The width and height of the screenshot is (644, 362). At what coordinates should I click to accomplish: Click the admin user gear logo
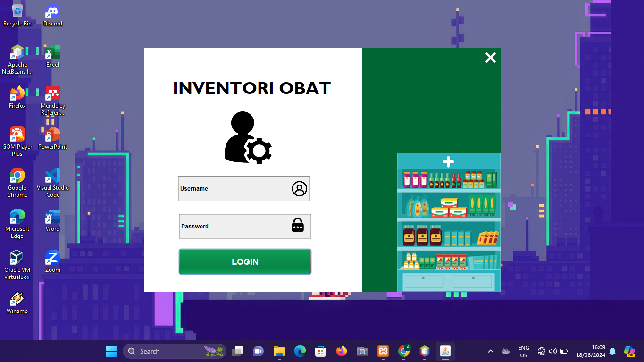tap(248, 138)
